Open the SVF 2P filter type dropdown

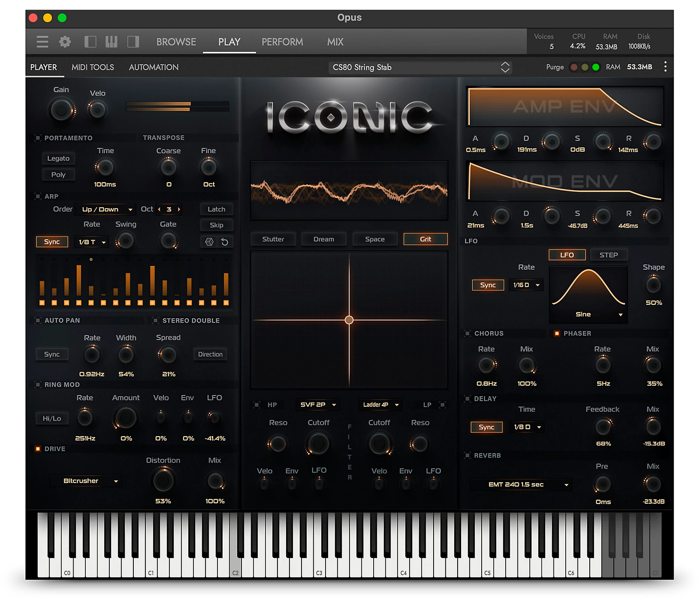pos(318,405)
